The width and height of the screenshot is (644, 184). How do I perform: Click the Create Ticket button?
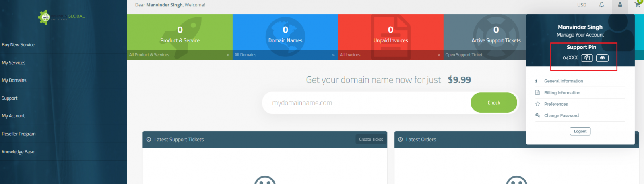(371, 140)
